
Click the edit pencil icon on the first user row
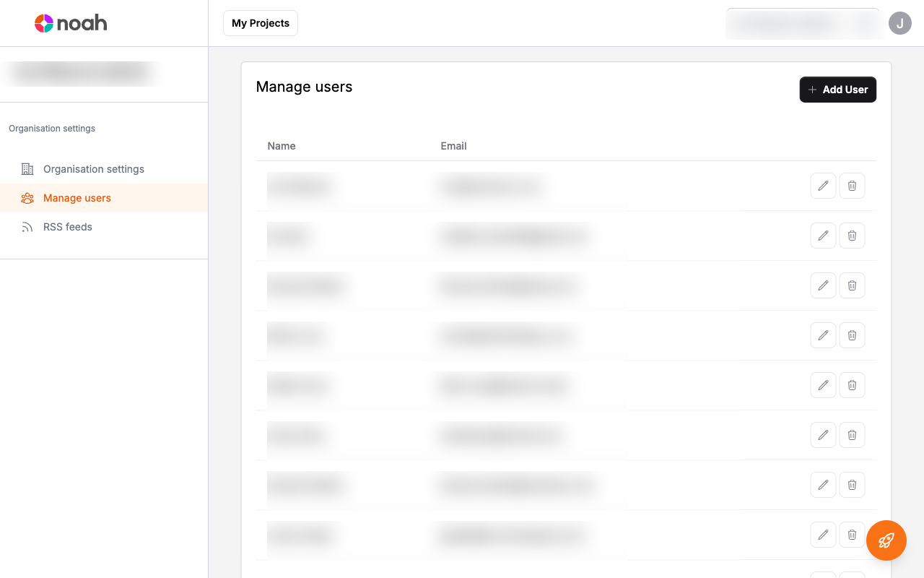coord(823,186)
